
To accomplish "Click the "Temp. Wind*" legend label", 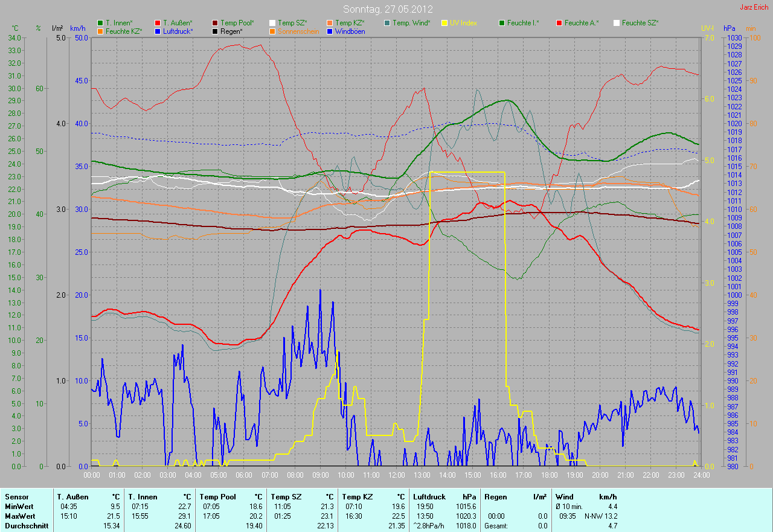I will [411, 23].
